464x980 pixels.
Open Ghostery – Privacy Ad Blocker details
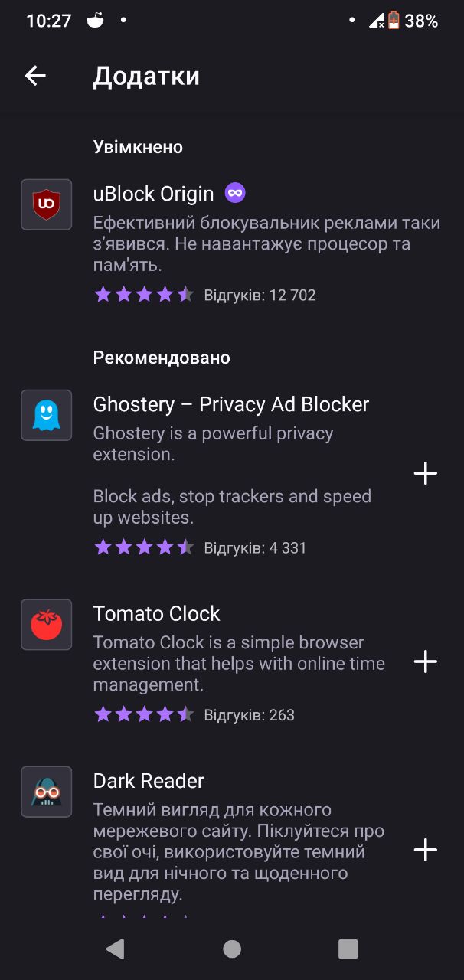click(x=231, y=404)
